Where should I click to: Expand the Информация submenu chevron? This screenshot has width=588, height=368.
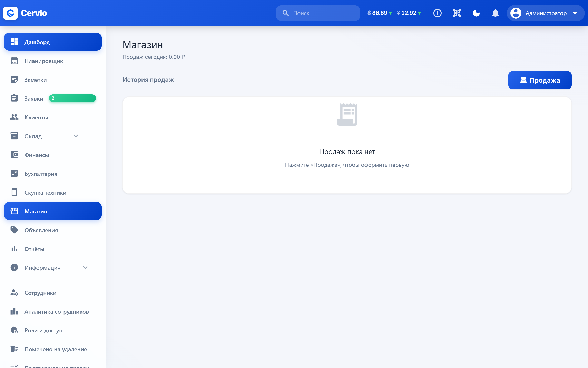85,267
